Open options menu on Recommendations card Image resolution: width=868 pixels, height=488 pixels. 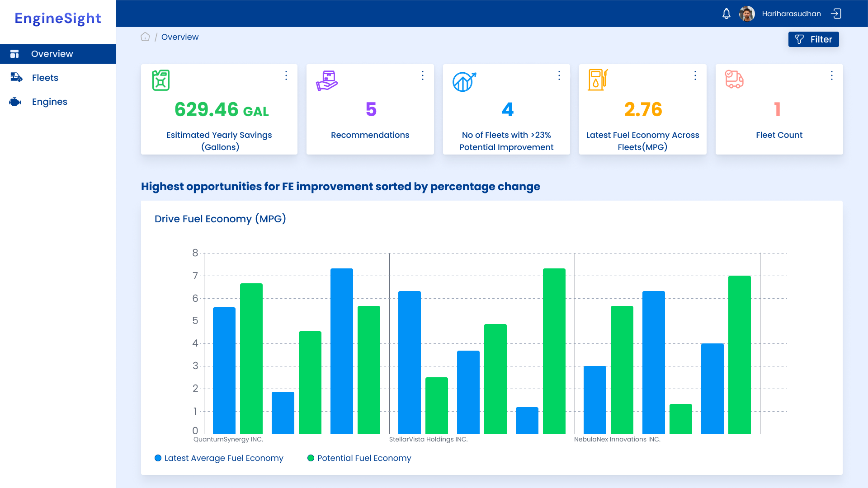pyautogui.click(x=423, y=75)
